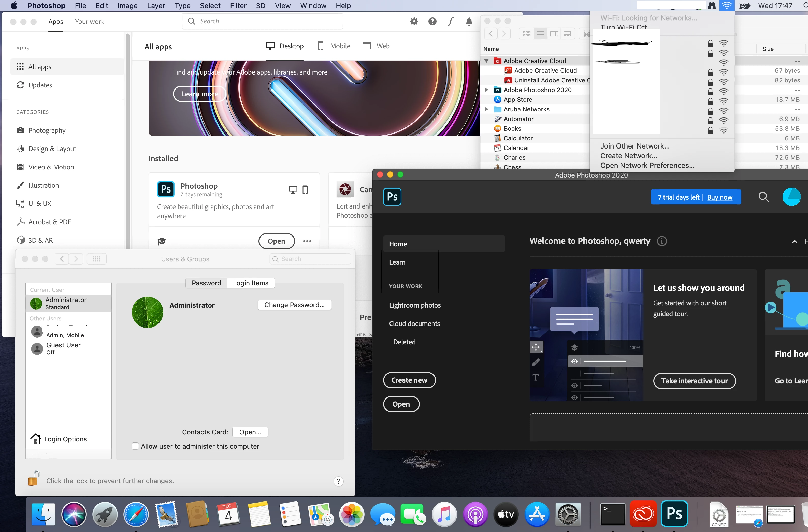The image size is (808, 532).
Task: Switch Finder to list view icon
Action: coord(540,34)
